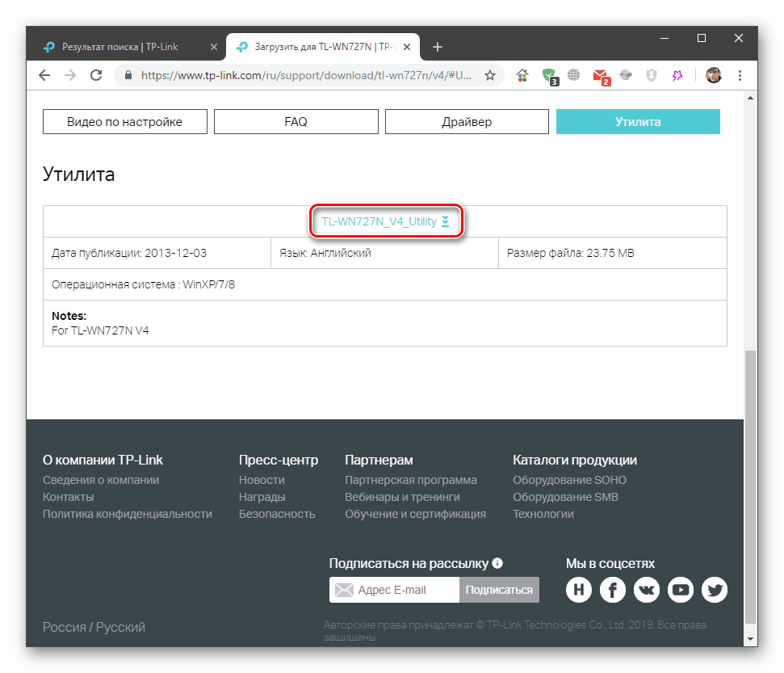784x673 pixels.
Task: Select the Утилита section button
Action: pyautogui.click(x=638, y=121)
